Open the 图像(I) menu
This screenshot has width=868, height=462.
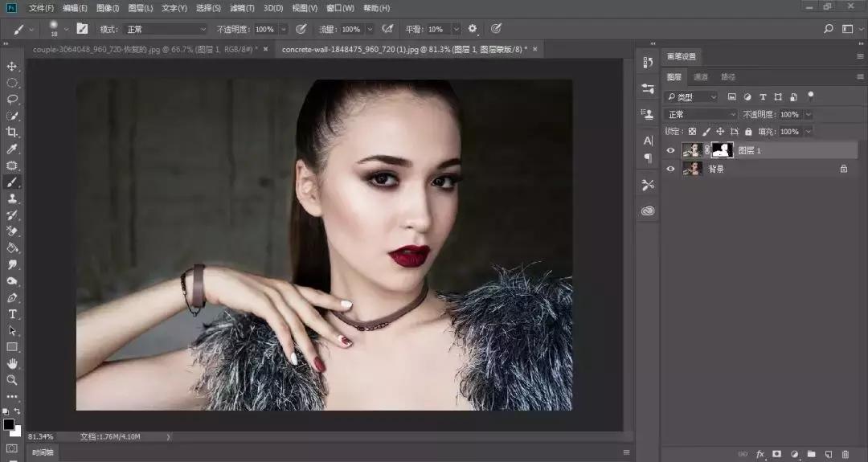click(108, 8)
